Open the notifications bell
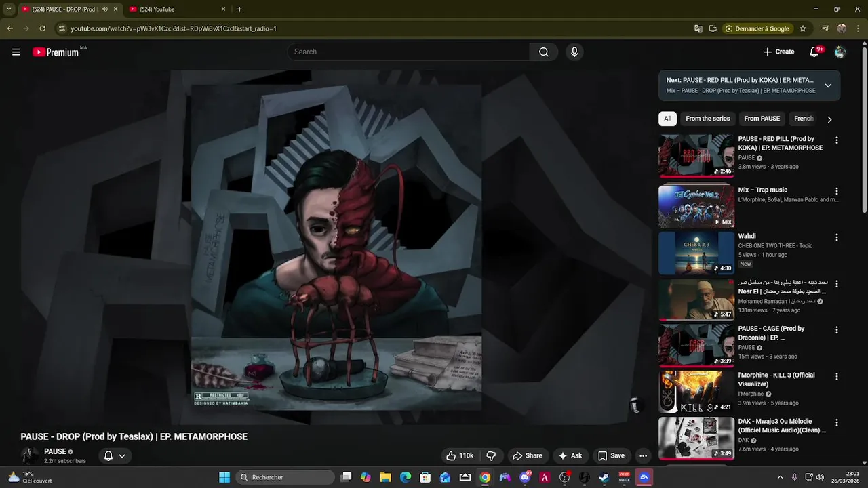The height and width of the screenshot is (488, 868). pyautogui.click(x=815, y=52)
